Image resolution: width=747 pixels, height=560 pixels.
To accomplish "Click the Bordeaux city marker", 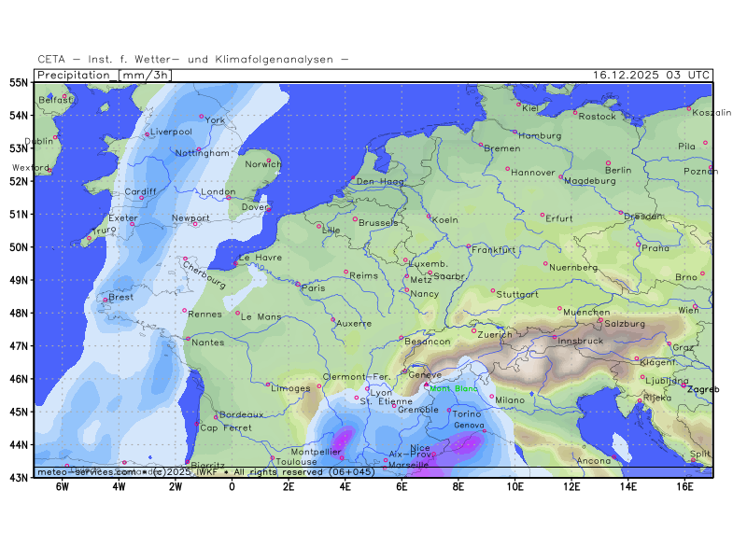I will click(216, 417).
